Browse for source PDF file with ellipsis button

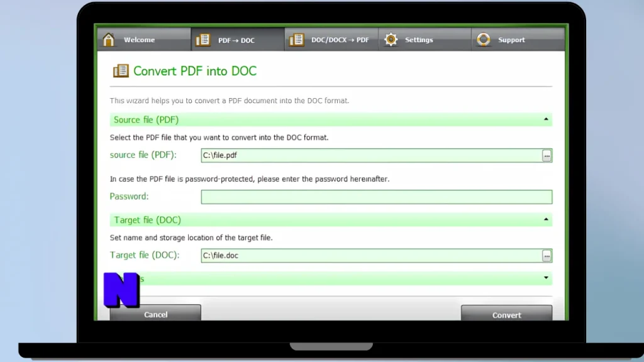pos(547,156)
